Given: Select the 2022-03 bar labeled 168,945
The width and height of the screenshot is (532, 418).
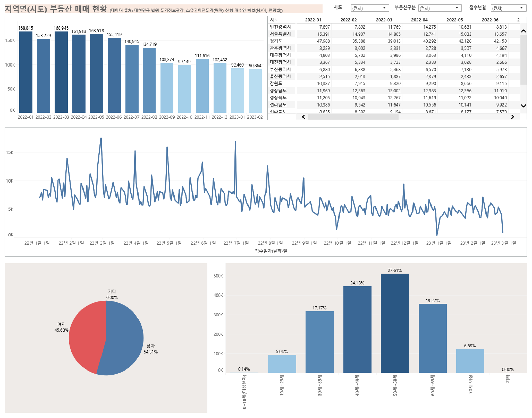Looking at the screenshot, I should (x=61, y=72).
